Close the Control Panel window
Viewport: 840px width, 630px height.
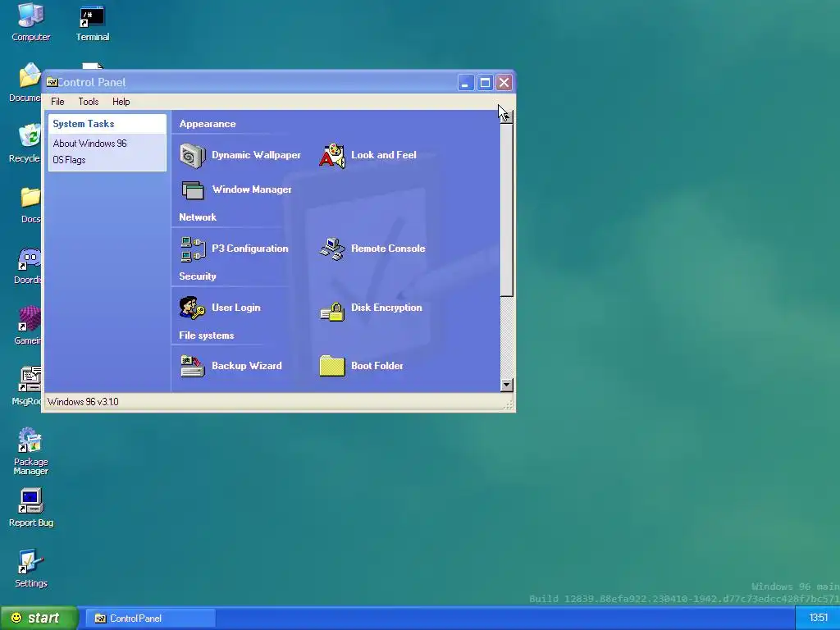pyautogui.click(x=504, y=83)
